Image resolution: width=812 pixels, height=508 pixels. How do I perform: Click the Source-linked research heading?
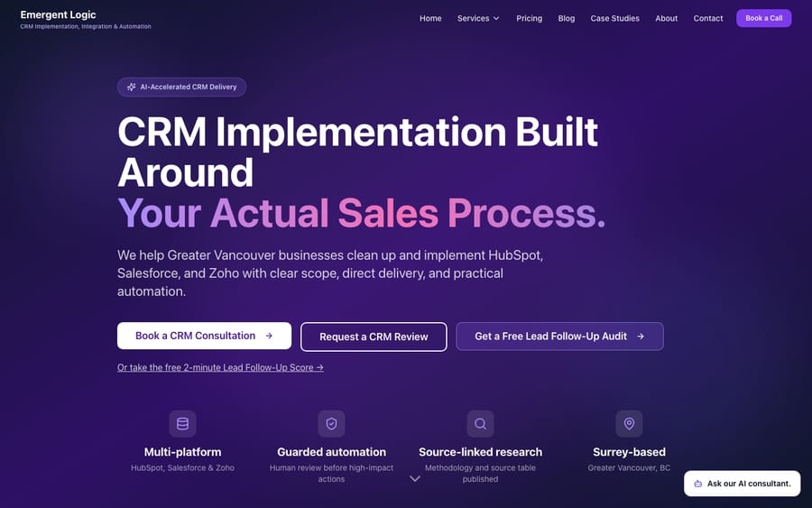(480, 452)
